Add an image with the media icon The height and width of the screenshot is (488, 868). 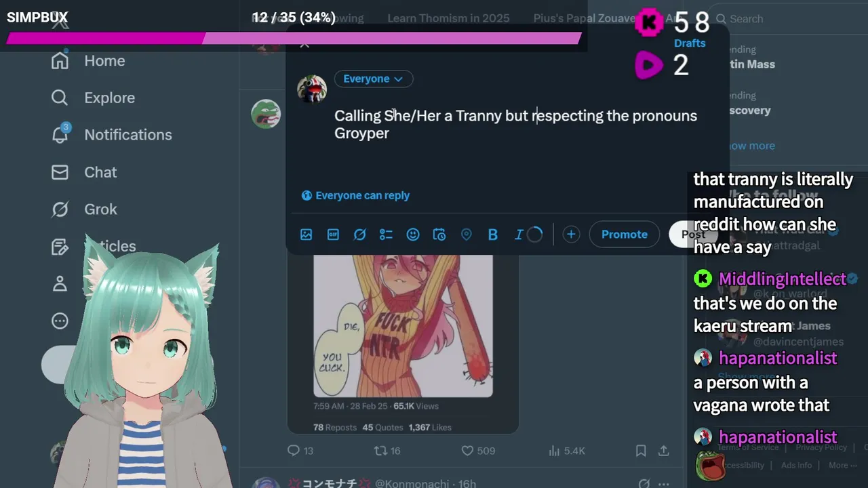306,235
